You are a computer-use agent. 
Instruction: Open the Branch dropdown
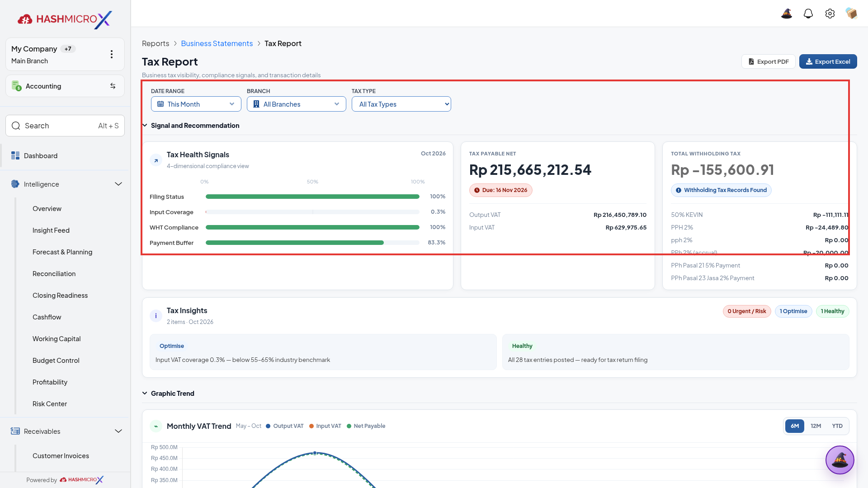297,104
